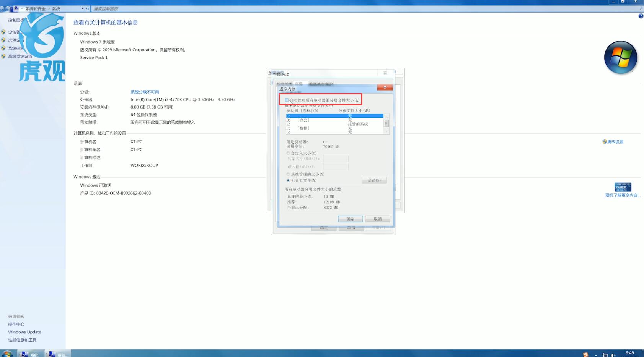Click drive list scrollbar down arrow
The image size is (644, 357).
coord(386,131)
